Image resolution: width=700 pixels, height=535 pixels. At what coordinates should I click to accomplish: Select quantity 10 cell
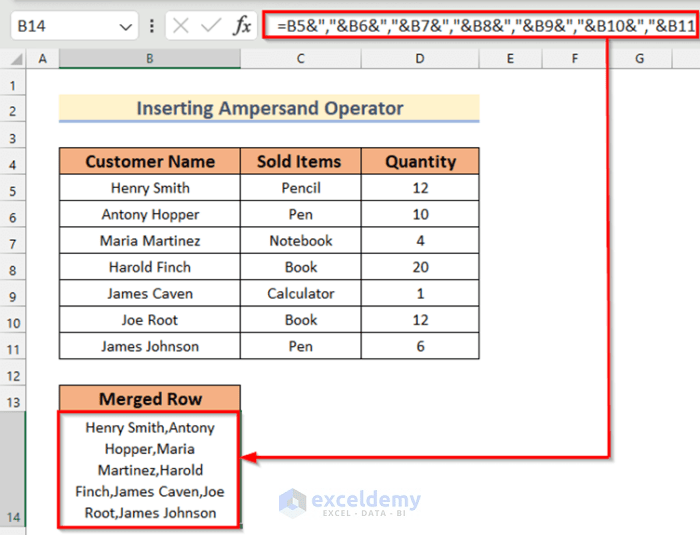click(420, 214)
